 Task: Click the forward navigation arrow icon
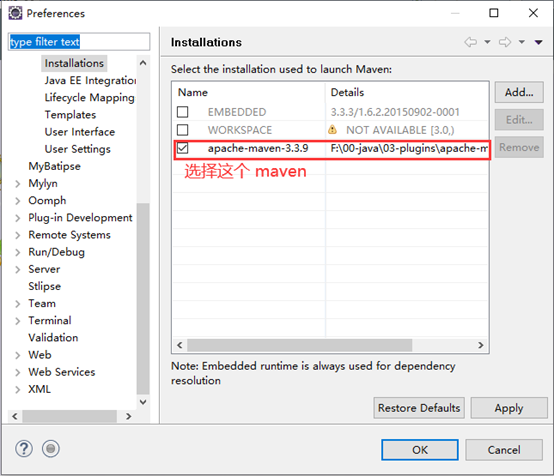click(505, 42)
